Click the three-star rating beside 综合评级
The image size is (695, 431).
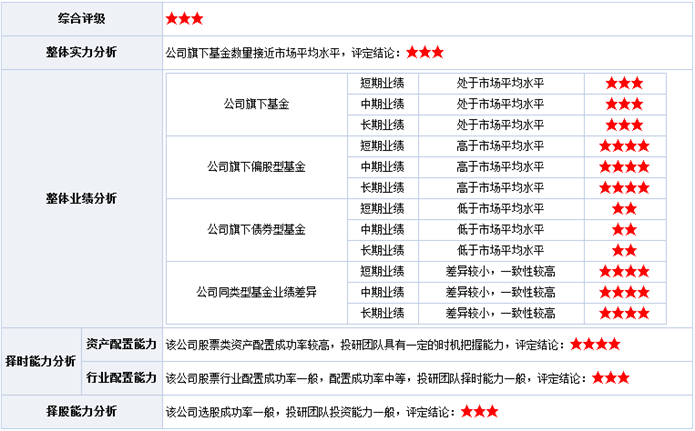[184, 19]
